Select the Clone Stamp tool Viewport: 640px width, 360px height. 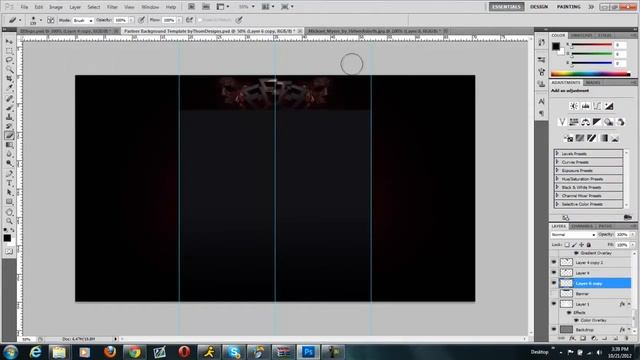[x=9, y=117]
